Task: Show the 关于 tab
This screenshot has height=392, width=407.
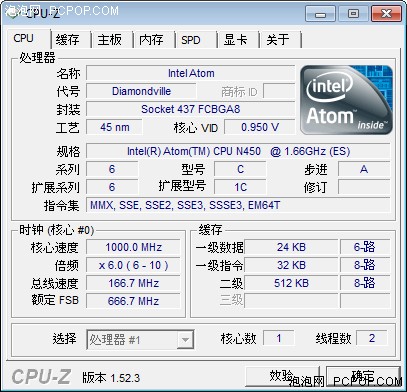Action: click(x=280, y=40)
